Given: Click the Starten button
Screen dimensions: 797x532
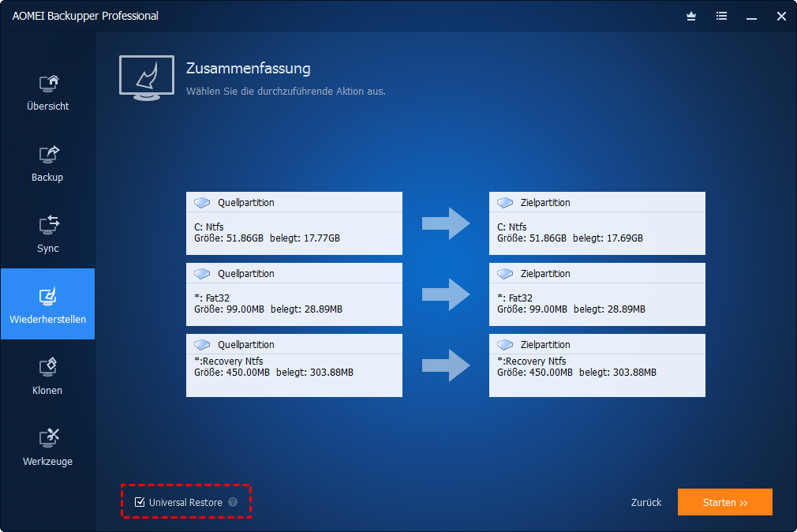Looking at the screenshot, I should (x=725, y=502).
